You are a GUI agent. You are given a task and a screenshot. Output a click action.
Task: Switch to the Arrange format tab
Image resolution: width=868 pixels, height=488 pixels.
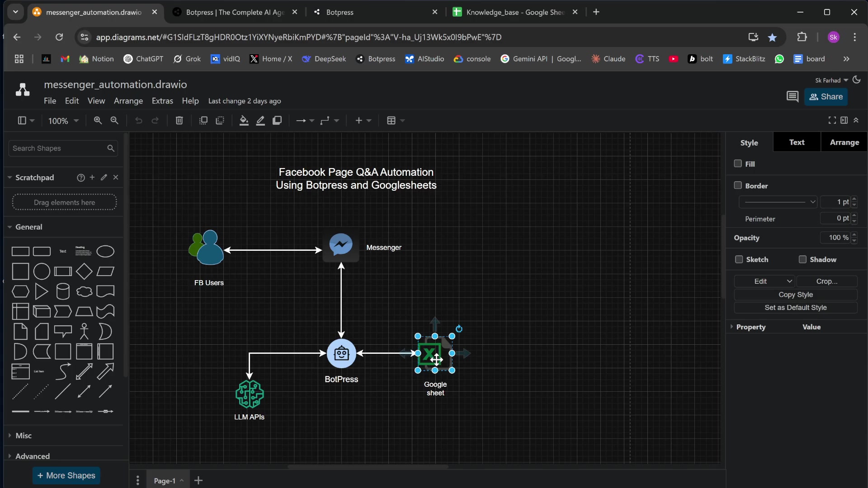pos(844,142)
